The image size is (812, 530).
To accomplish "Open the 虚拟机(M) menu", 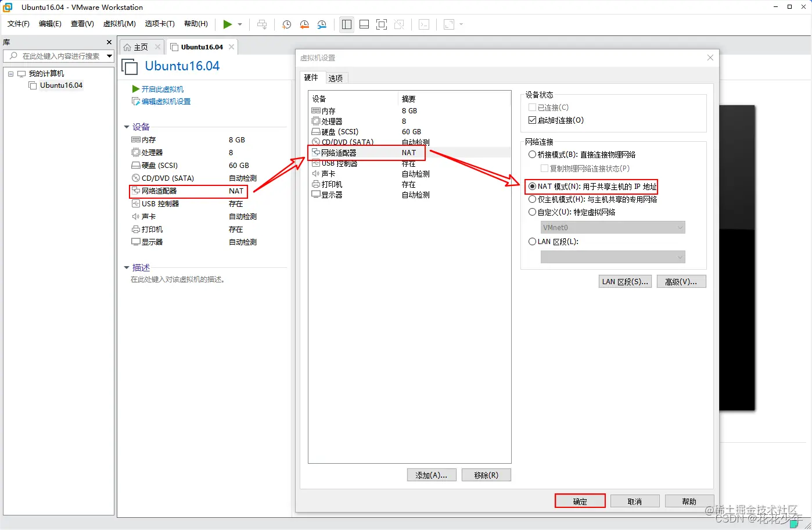I will (x=119, y=24).
